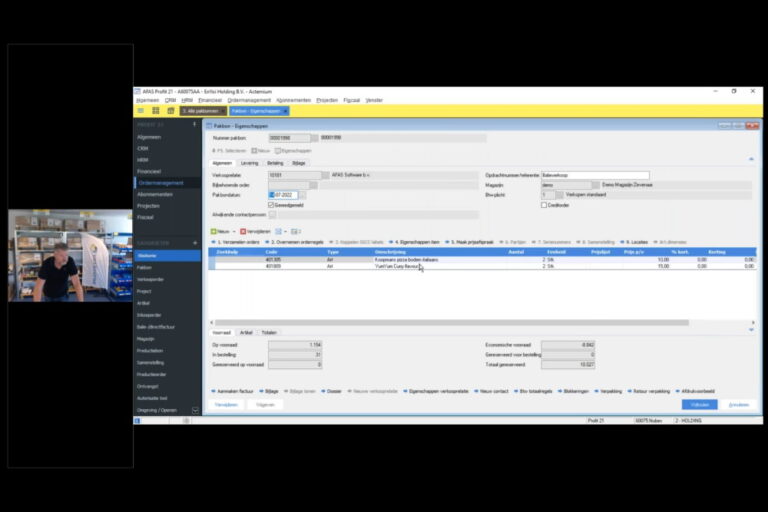Close the Pakbon - Eigenschappen tab

click(x=286, y=111)
